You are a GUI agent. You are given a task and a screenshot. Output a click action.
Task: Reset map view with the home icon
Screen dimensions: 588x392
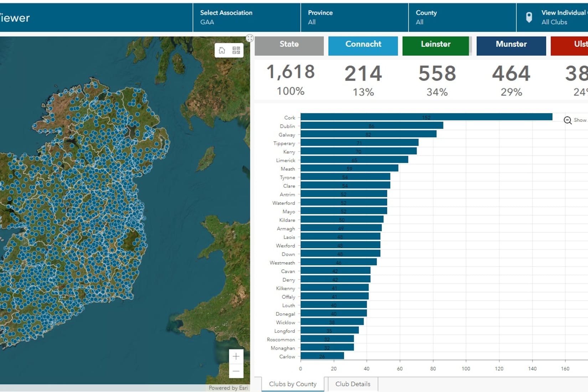[222, 50]
